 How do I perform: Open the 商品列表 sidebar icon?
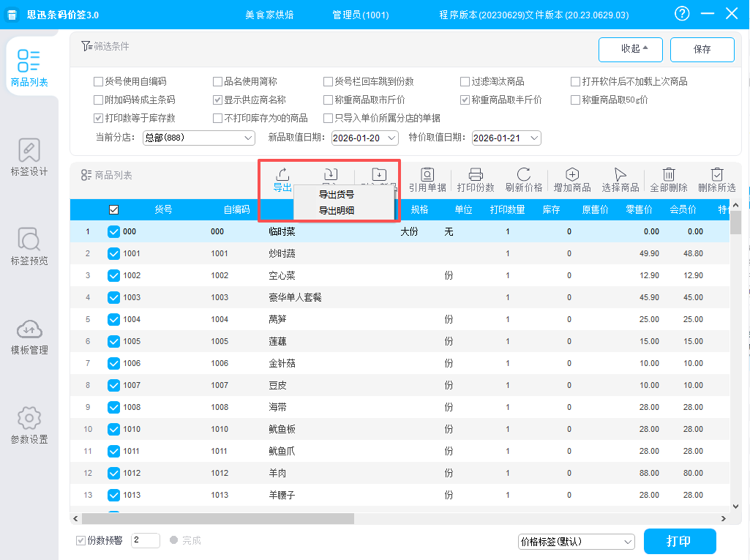pos(29,60)
